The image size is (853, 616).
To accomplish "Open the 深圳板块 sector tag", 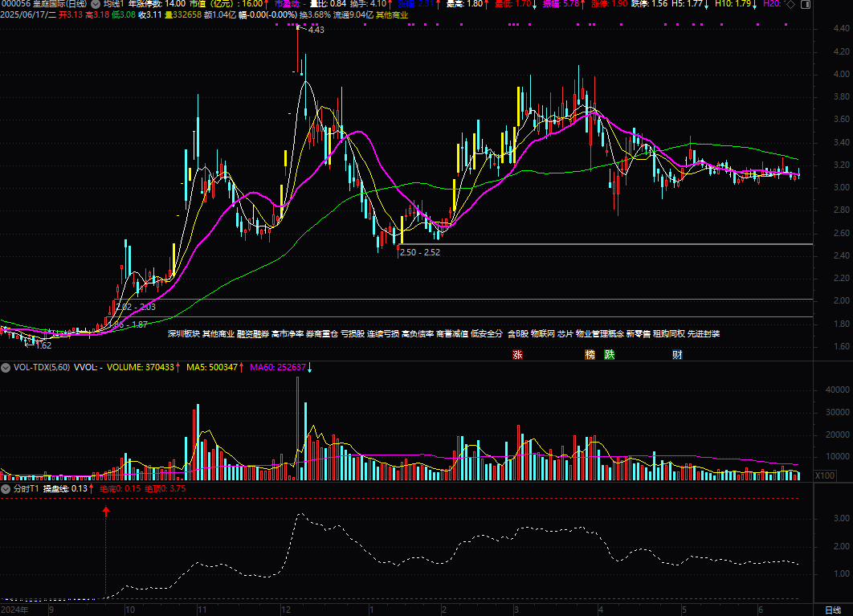I will [184, 333].
